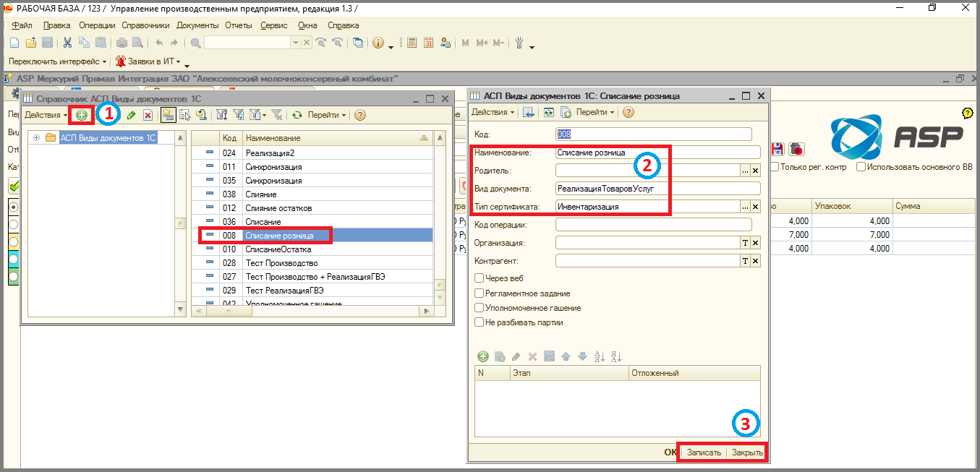Open the Тип сертификата selection ellipsis button
Viewport: 980px width, 472px height.
coord(745,207)
